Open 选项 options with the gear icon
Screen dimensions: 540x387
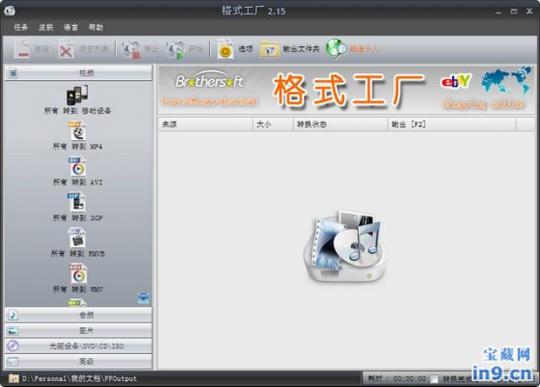click(225, 50)
